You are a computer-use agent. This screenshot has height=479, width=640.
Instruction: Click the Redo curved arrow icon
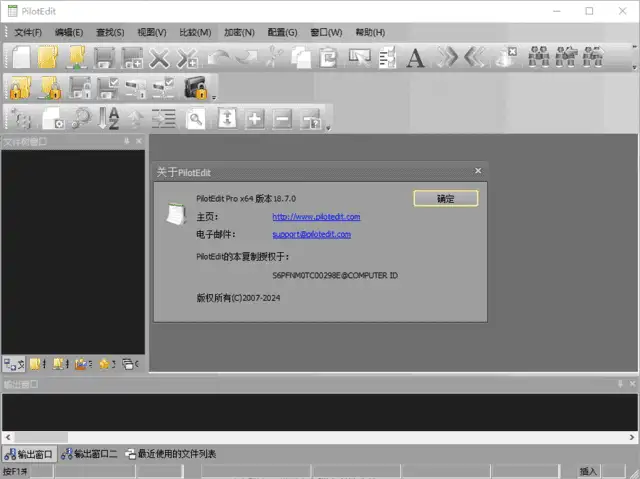click(x=247, y=57)
